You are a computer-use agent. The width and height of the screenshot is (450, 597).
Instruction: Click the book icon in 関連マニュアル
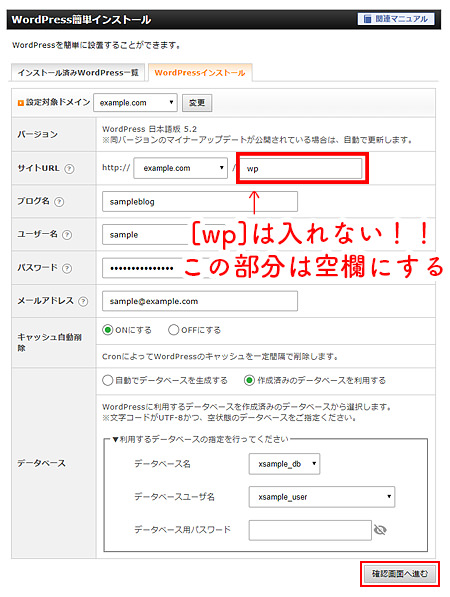[x=367, y=19]
